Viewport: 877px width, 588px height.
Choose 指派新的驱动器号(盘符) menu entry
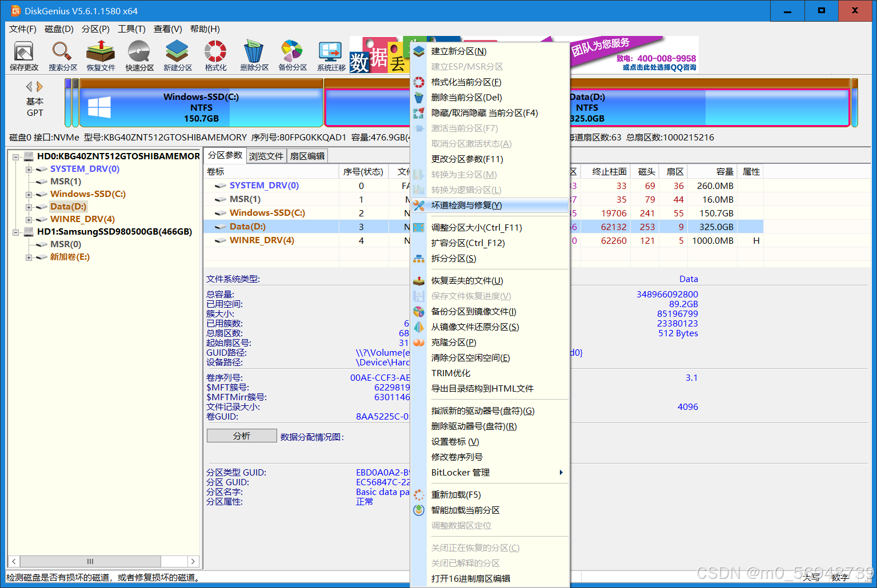point(490,411)
